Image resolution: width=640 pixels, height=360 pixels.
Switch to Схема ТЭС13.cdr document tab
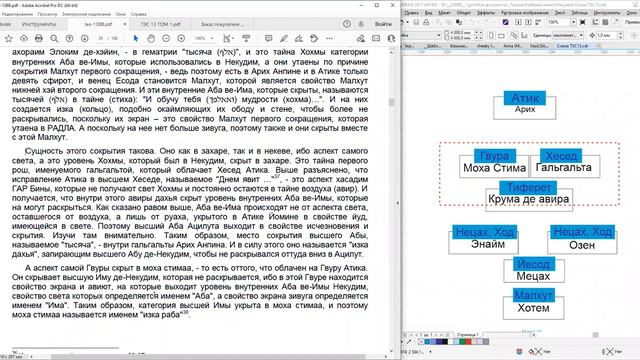pyautogui.click(x=572, y=46)
